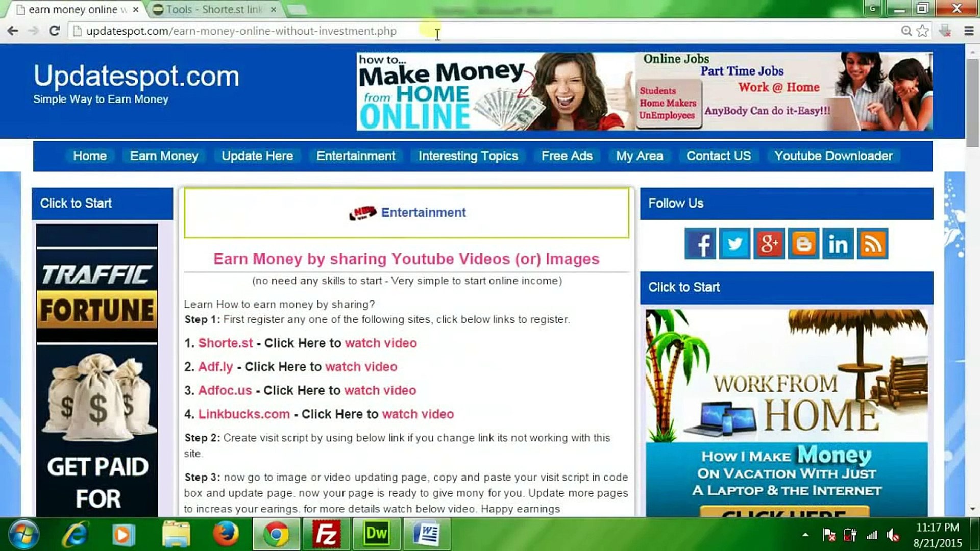Switch to the 'earn money online' tab

[x=77, y=10]
